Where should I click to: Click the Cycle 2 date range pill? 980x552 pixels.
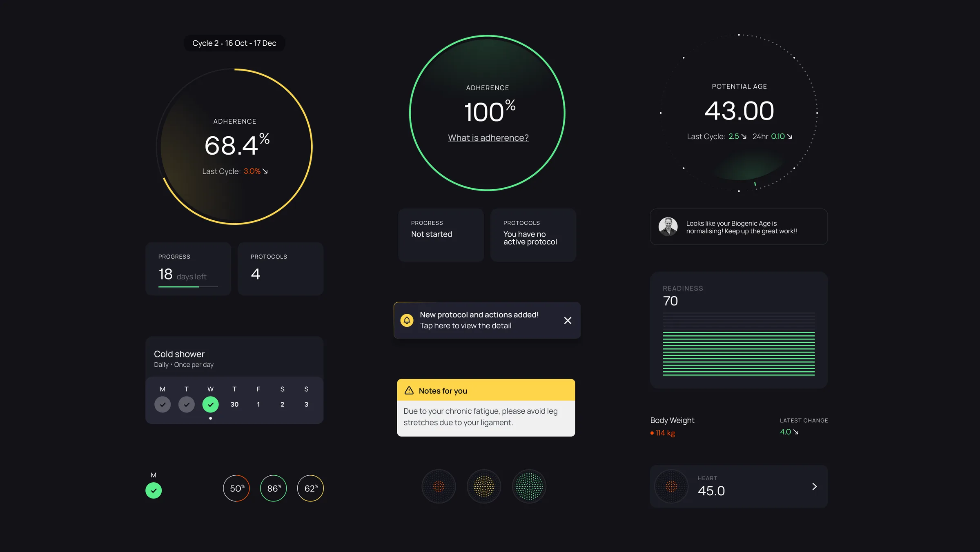point(234,43)
